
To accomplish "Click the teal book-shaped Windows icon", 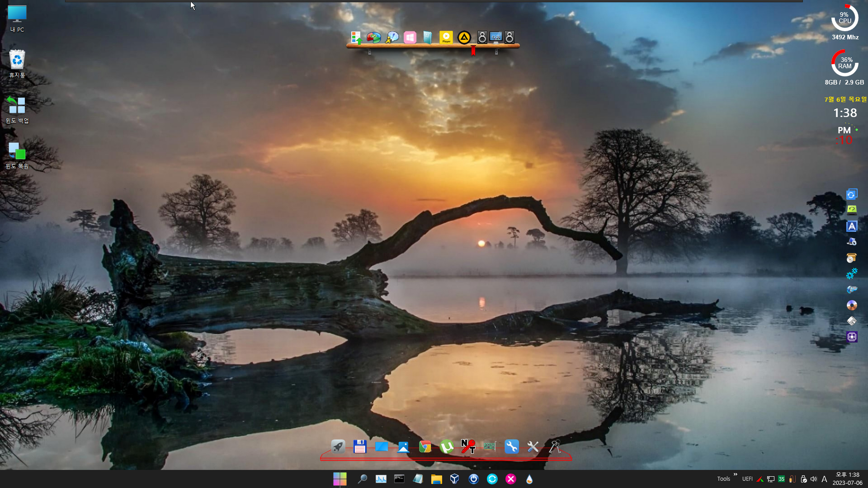I will pyautogui.click(x=428, y=38).
